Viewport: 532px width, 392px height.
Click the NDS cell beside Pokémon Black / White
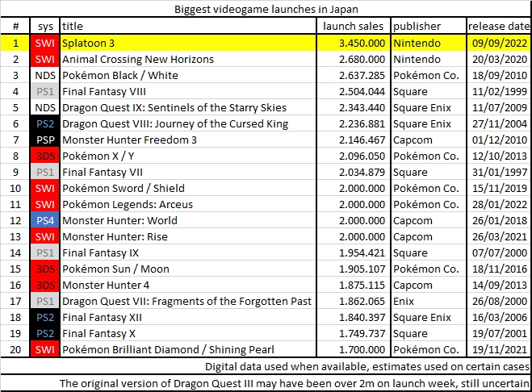click(46, 75)
